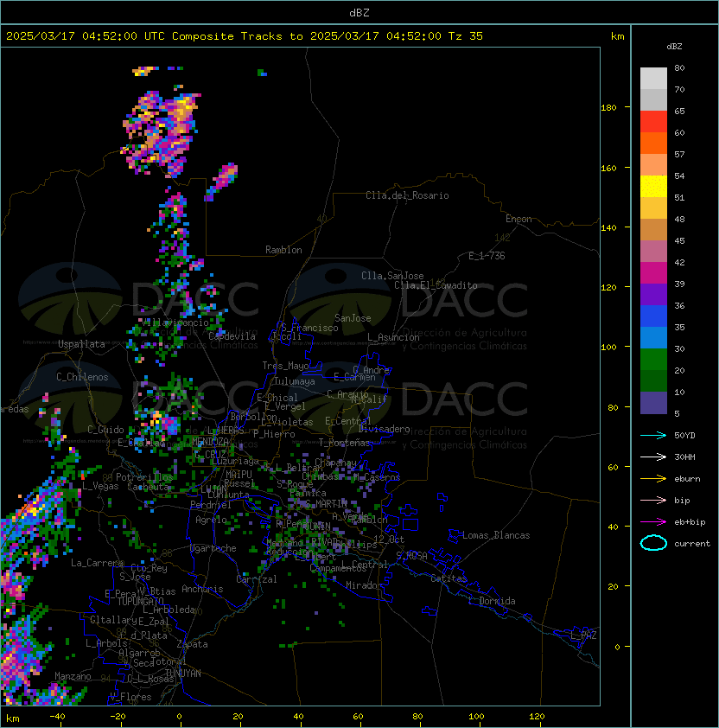
Task: Select the 'L_Dormida' map label
Action: (492, 601)
